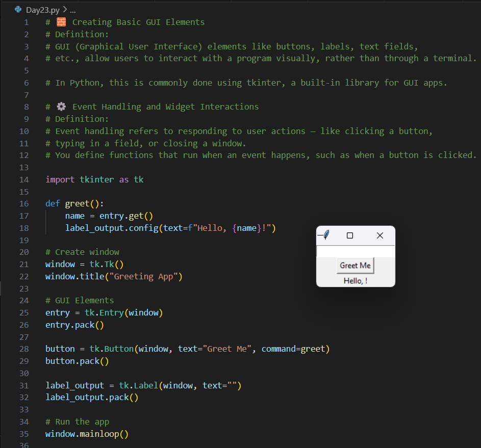The height and width of the screenshot is (448, 481).
Task: Click line number 35 in the gutter
Action: coord(24,434)
